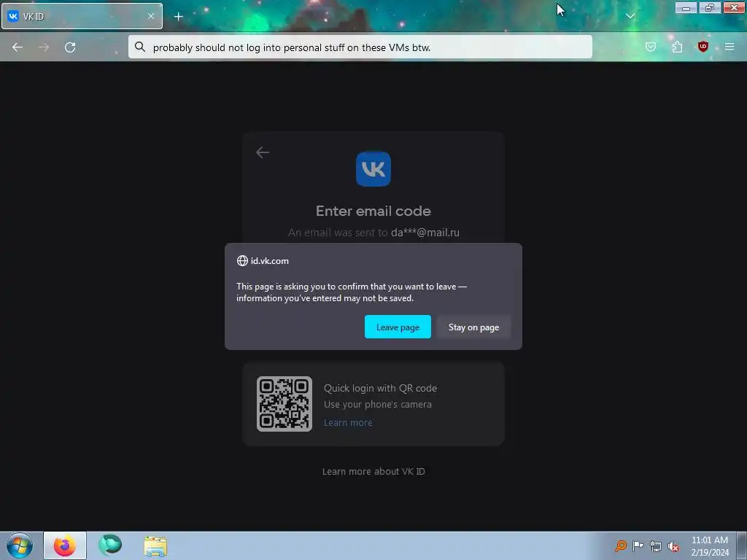Click the orange magnifier tray icon
The image size is (747, 560).
point(621,545)
